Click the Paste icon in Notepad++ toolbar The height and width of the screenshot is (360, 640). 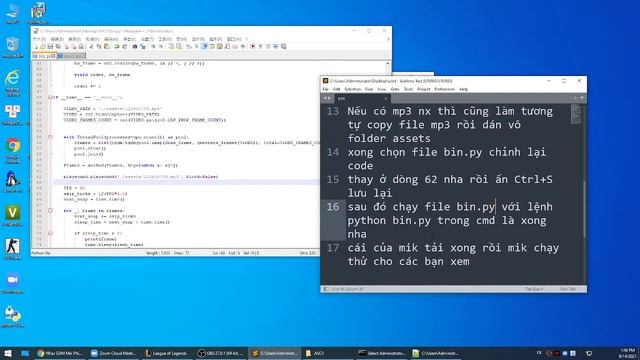[107, 47]
